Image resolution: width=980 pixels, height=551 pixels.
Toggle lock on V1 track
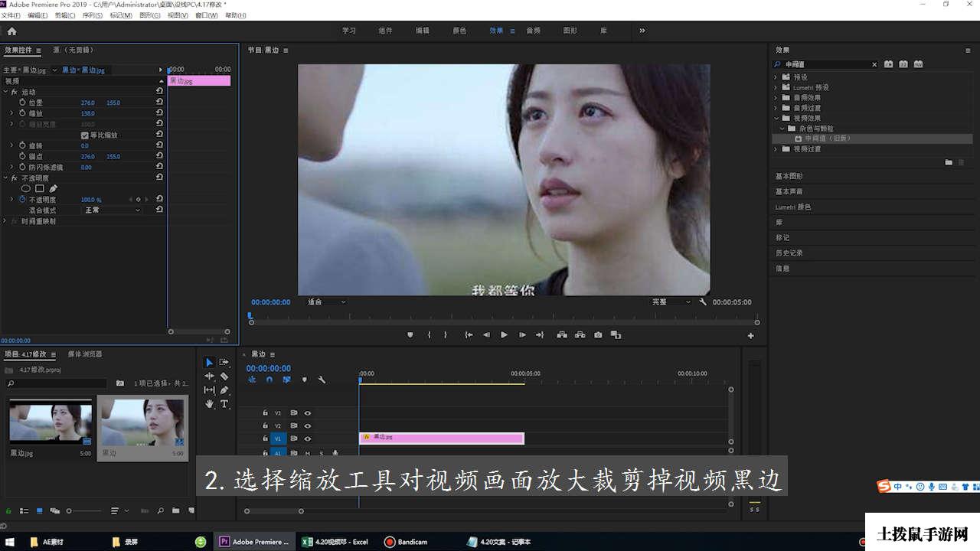[x=265, y=439]
